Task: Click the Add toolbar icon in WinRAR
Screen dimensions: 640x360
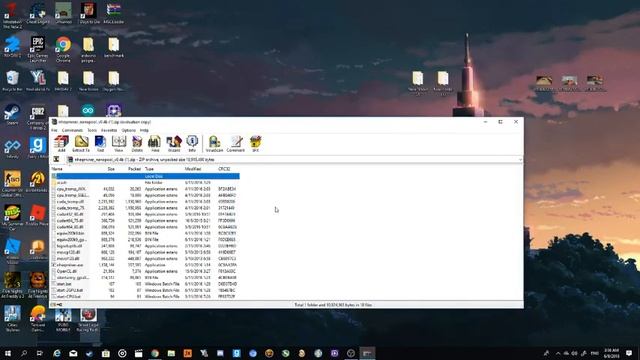Action: (x=62, y=144)
